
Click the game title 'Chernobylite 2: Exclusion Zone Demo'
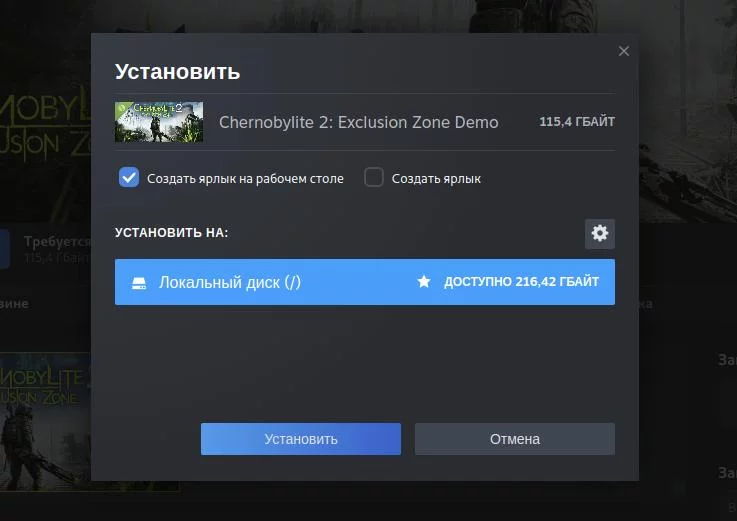point(359,122)
